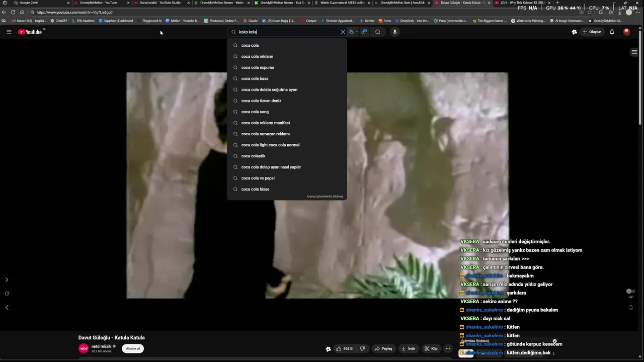Image resolution: width=644 pixels, height=362 pixels.
Task: Subscribe with the 'Abone ol' button
Action: point(133,348)
